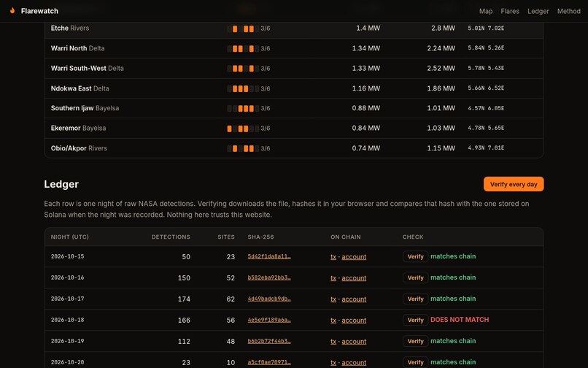The height and width of the screenshot is (368, 588).
Task: Select the Warri North Delta row
Action: coord(293,48)
